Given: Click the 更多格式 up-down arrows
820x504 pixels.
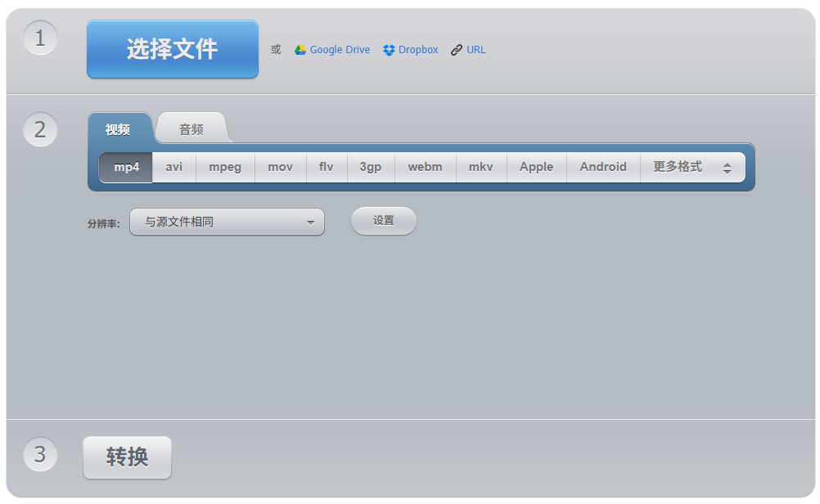Looking at the screenshot, I should pyautogui.click(x=727, y=168).
